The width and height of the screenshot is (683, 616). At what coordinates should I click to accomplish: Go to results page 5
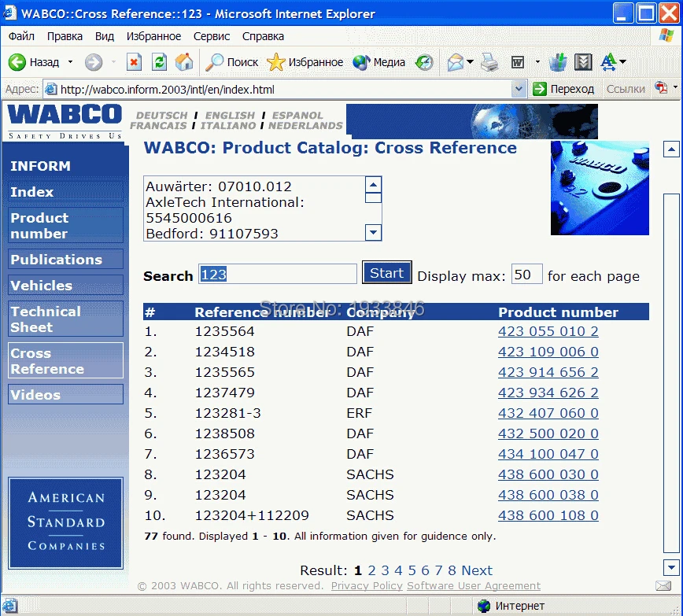412,570
